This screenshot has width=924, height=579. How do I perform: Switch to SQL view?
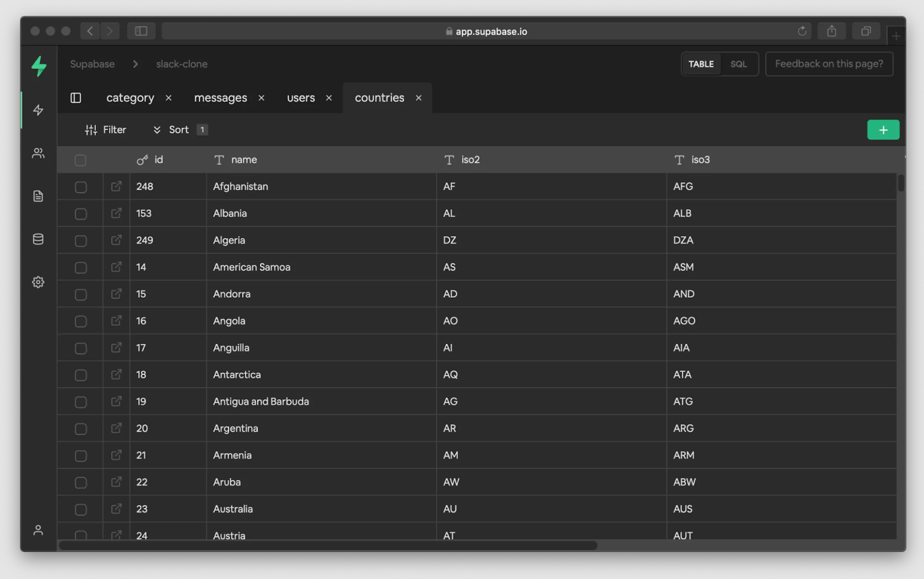[x=739, y=64]
